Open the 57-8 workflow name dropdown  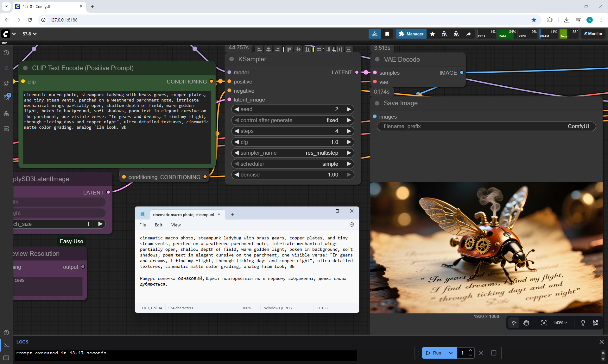point(29,34)
